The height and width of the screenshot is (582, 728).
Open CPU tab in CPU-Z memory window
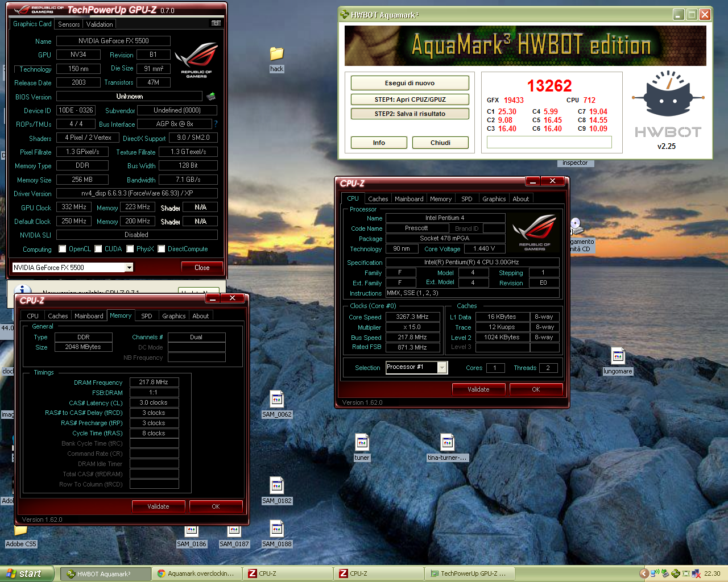33,316
